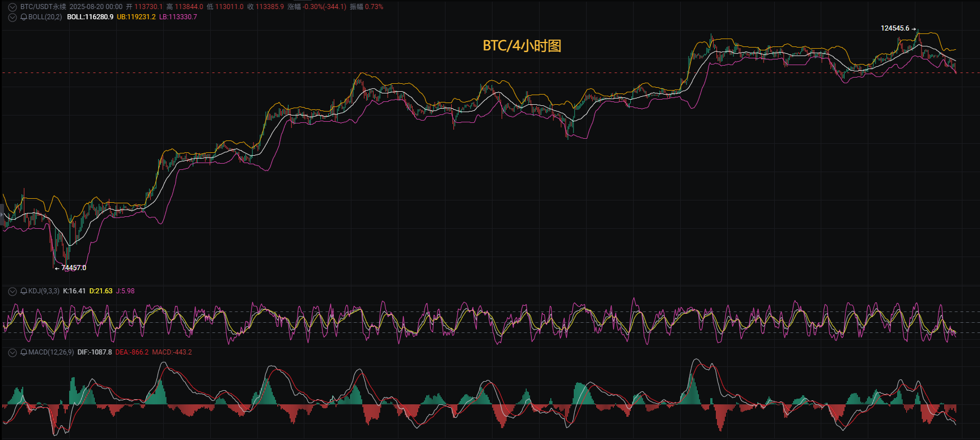This screenshot has height=440, width=980.
Task: Click the UB:119231.2 upper band value
Action: click(x=136, y=17)
